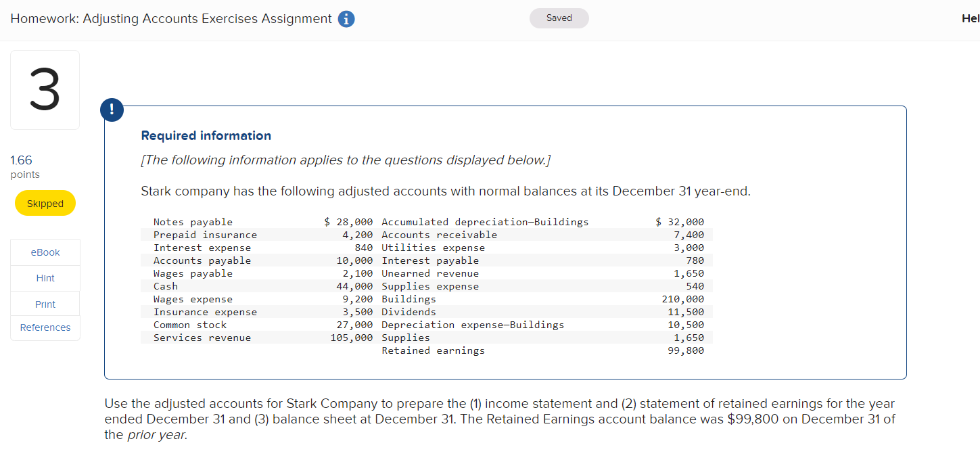980x460 pixels.
Task: Click the Cash account row
Action: pos(167,286)
